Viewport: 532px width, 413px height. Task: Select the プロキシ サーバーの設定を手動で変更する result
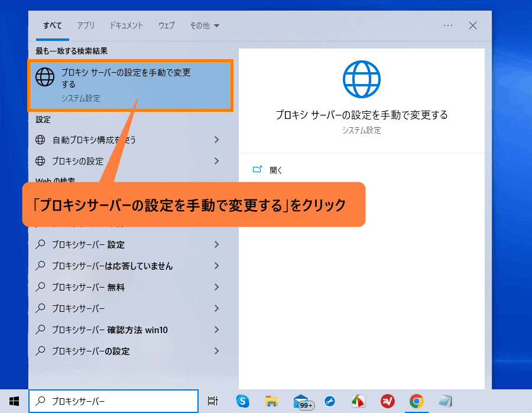[130, 85]
